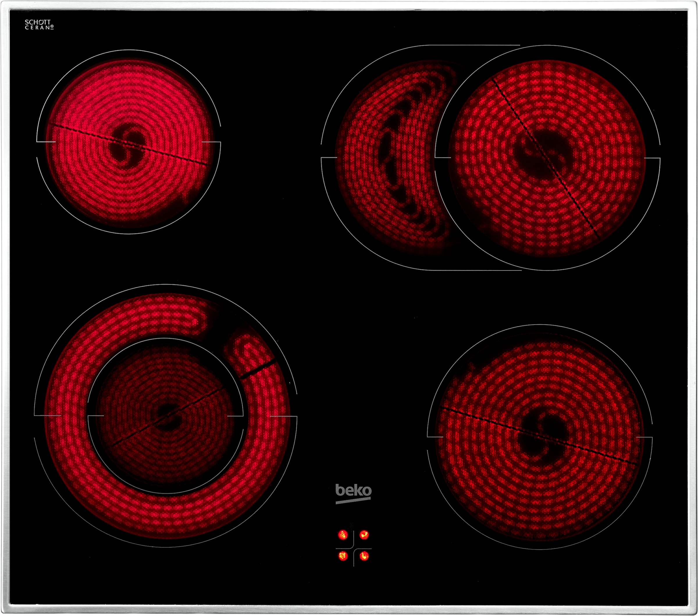Select the rear-left round cooking zone
The height and width of the screenshot is (616, 698).
(129, 142)
